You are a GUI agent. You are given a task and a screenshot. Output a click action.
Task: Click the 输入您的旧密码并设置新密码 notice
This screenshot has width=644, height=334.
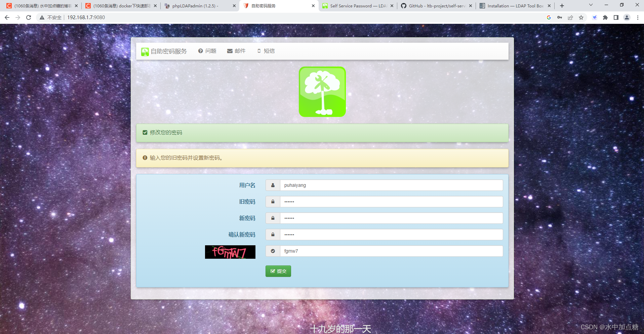[x=186, y=158]
